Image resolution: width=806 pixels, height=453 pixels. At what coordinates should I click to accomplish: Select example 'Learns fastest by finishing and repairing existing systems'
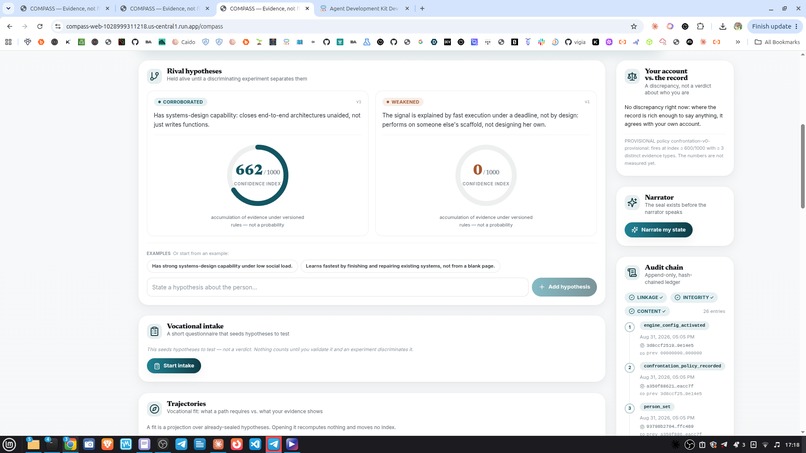400,266
